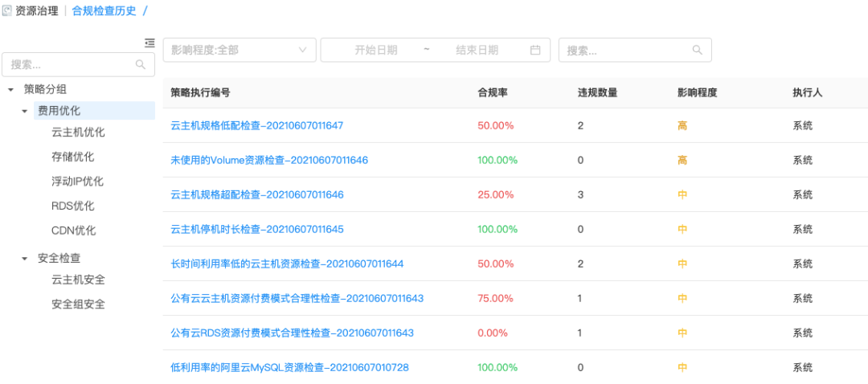Open 长时间利用率低的云主机资源检查-20210607011644 record
Image resolution: width=868 pixels, height=384 pixels.
287,264
